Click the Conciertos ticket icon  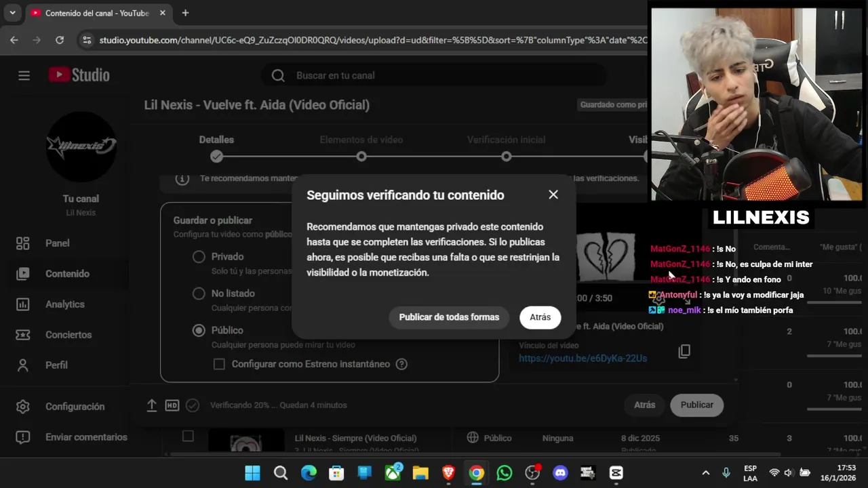[23, 335]
